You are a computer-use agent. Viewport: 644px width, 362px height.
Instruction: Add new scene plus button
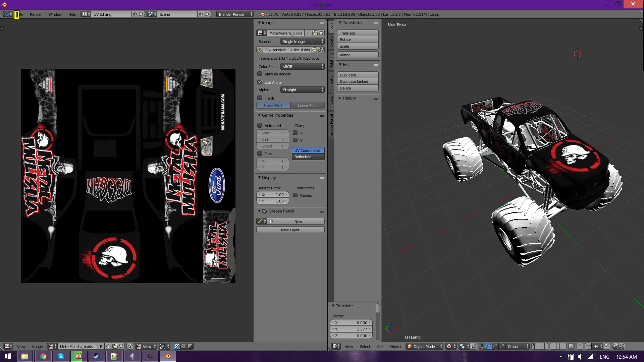pyautogui.click(x=201, y=14)
